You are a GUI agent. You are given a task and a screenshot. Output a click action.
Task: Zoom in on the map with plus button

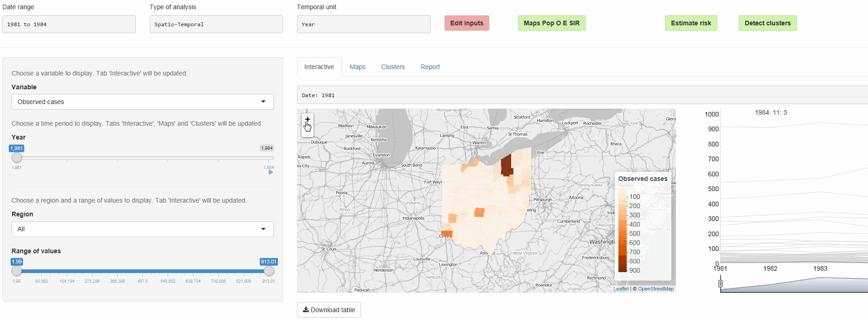(x=308, y=120)
